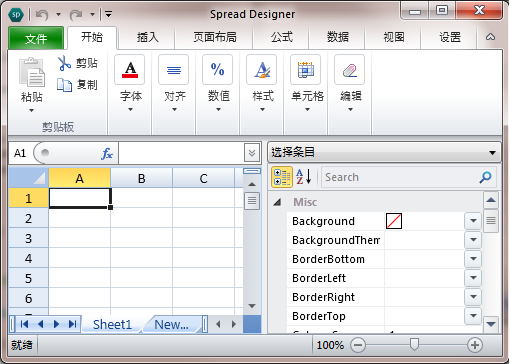Click the sheet's vertical scrollbar up arrow
The image size is (510, 364).
coord(252,184)
